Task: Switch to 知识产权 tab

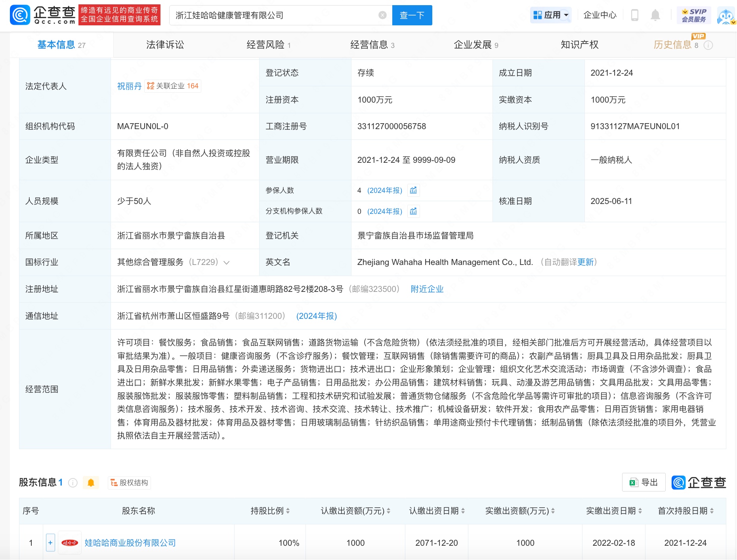Action: coord(580,45)
